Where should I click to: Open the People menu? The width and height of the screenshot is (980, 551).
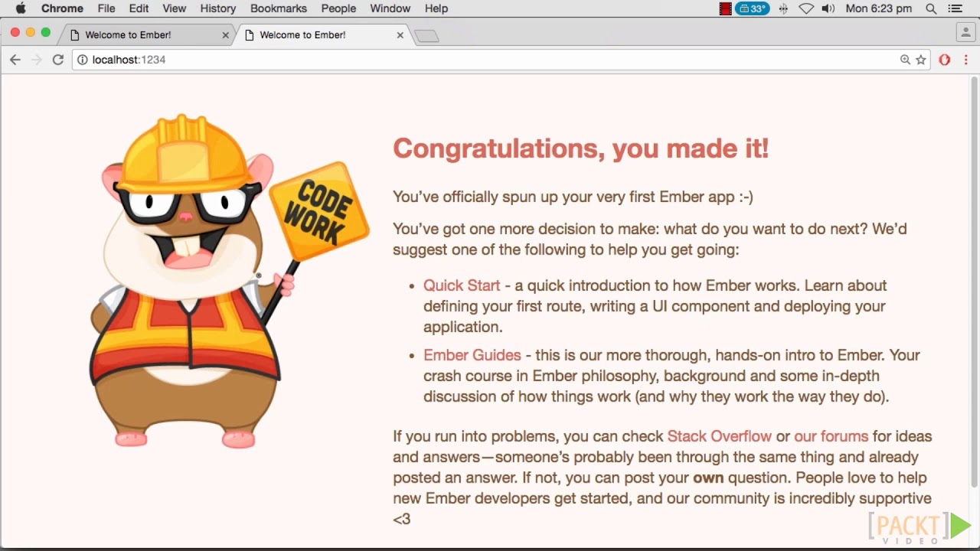pos(338,8)
